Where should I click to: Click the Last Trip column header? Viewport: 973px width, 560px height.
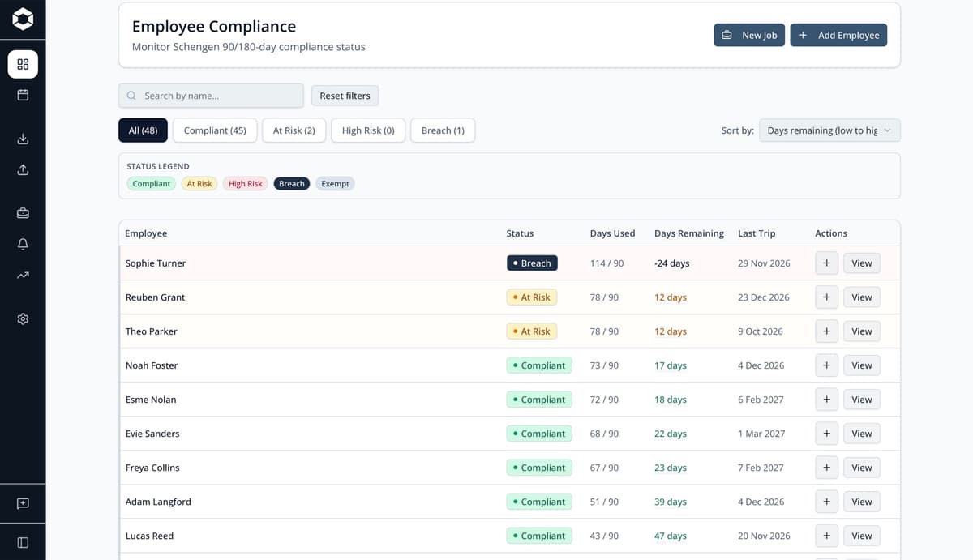pyautogui.click(x=757, y=233)
